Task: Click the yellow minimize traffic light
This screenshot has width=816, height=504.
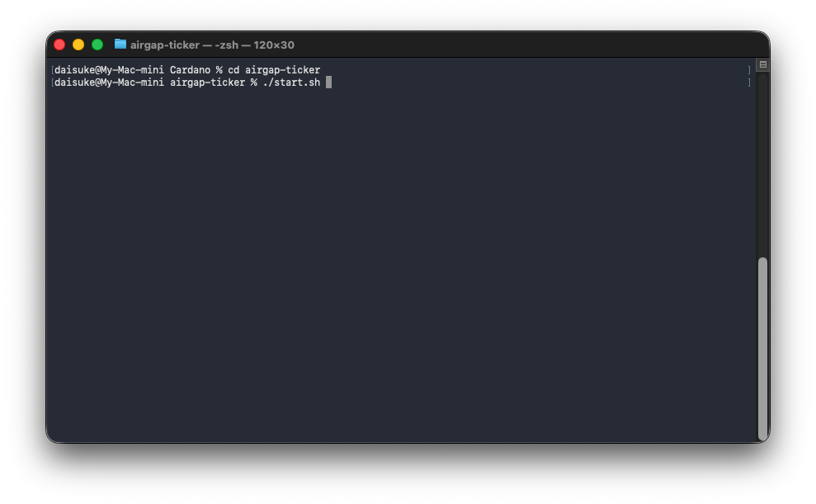Action: tap(78, 45)
